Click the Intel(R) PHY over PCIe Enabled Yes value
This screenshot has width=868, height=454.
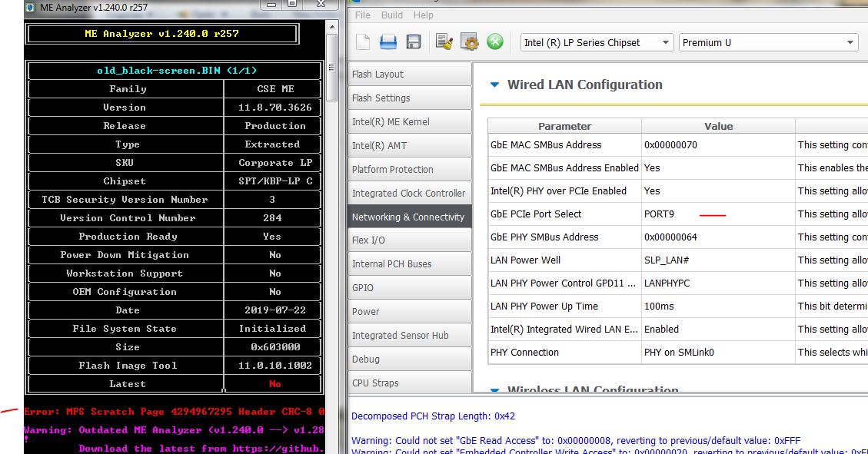(x=718, y=191)
